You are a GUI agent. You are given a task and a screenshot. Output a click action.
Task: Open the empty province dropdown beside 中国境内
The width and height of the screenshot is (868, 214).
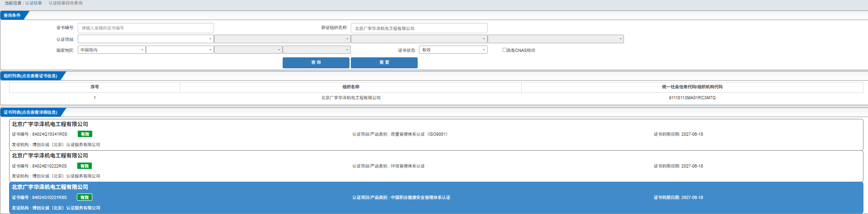tap(180, 50)
